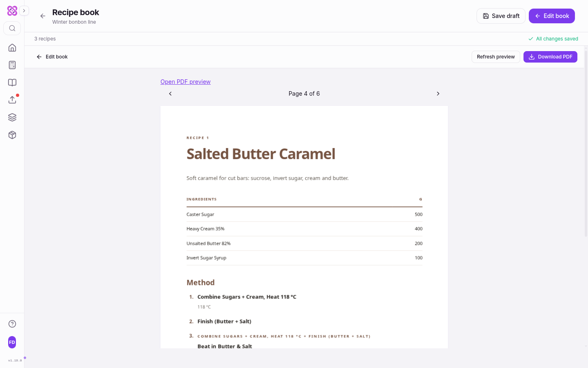
Task: Download the PDF of the recipe book
Action: point(550,57)
